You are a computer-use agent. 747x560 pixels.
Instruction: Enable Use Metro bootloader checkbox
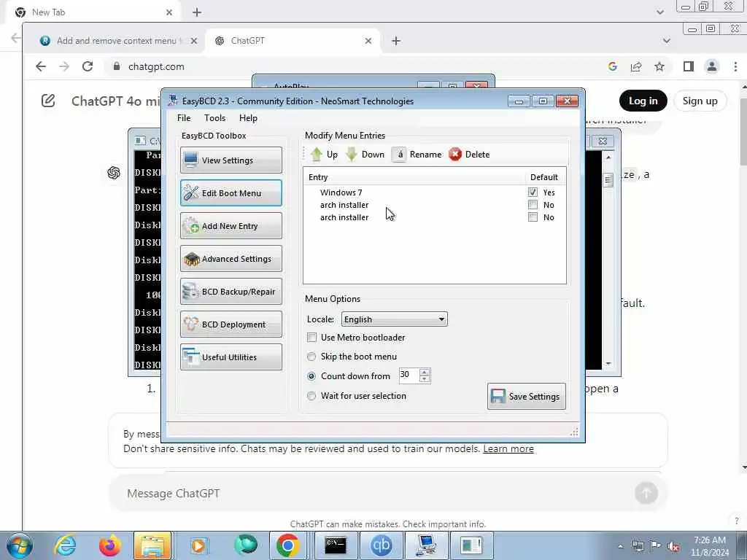[311, 337]
